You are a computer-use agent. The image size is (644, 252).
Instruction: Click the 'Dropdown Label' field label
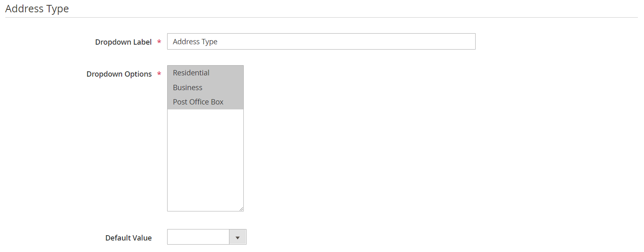[x=123, y=42]
